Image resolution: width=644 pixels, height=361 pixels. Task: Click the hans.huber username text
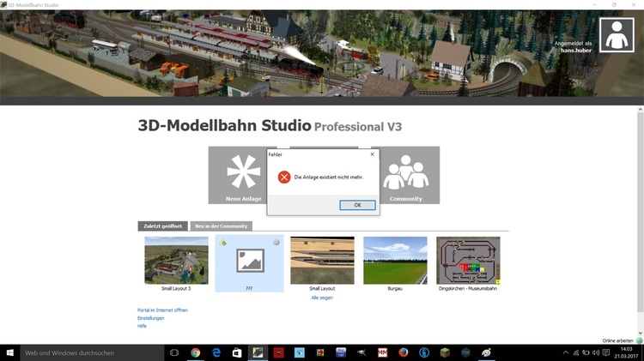click(x=576, y=51)
